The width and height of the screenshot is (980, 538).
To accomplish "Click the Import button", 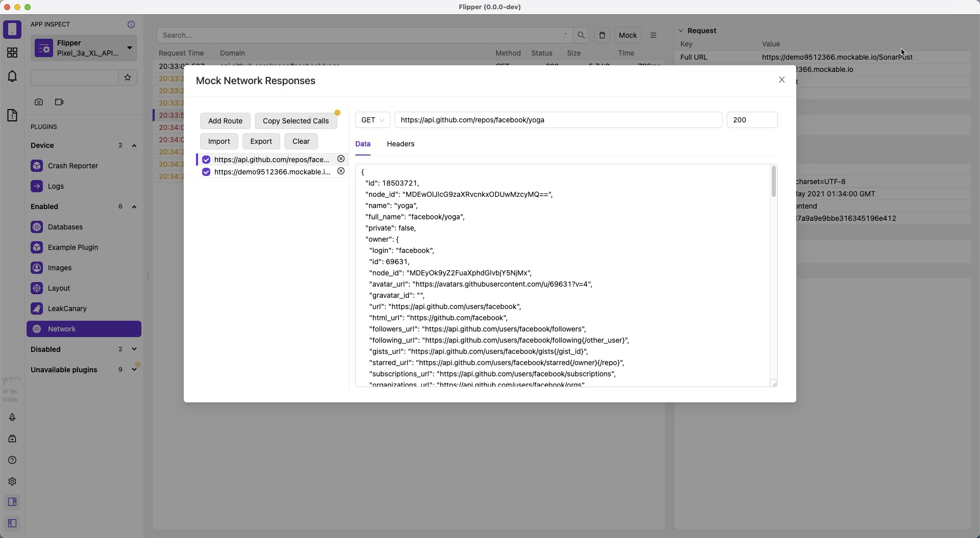I will click(x=219, y=141).
